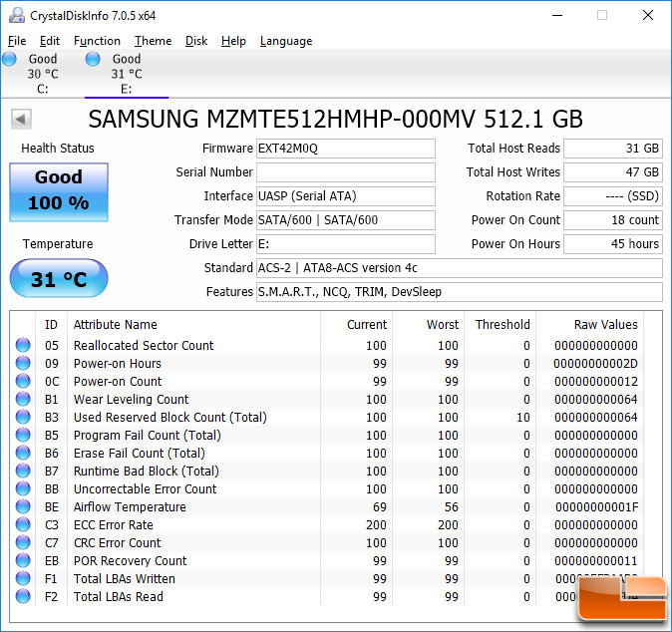This screenshot has width=672, height=632.
Task: Click the Total Host Writes value 47 GB
Action: click(x=613, y=172)
